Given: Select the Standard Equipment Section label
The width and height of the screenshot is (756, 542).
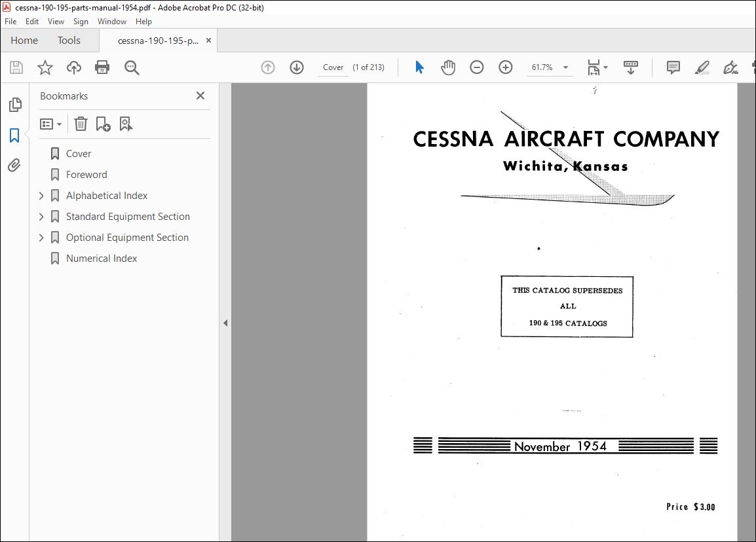Looking at the screenshot, I should (x=128, y=217).
